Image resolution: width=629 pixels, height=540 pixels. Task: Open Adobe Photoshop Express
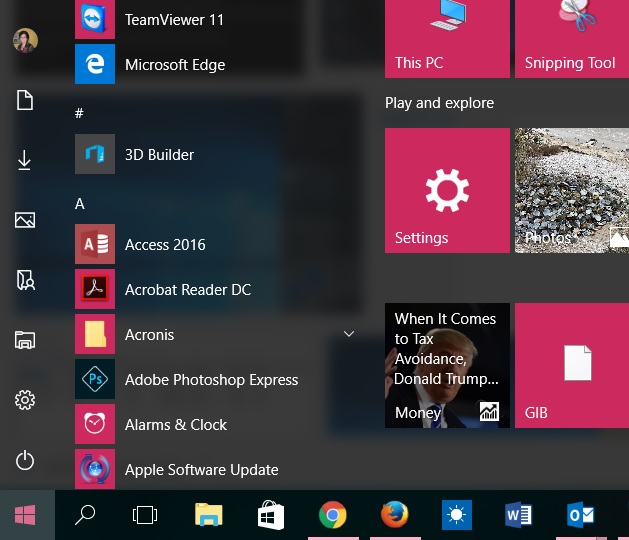click(x=210, y=380)
